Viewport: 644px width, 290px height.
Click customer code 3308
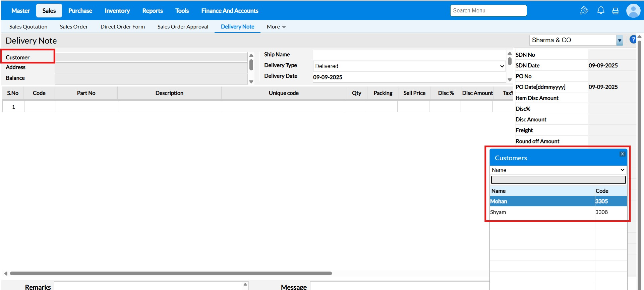point(601,212)
